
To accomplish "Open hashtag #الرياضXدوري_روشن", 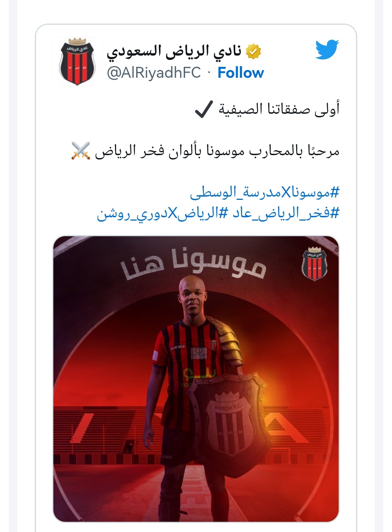I will pos(162,213).
